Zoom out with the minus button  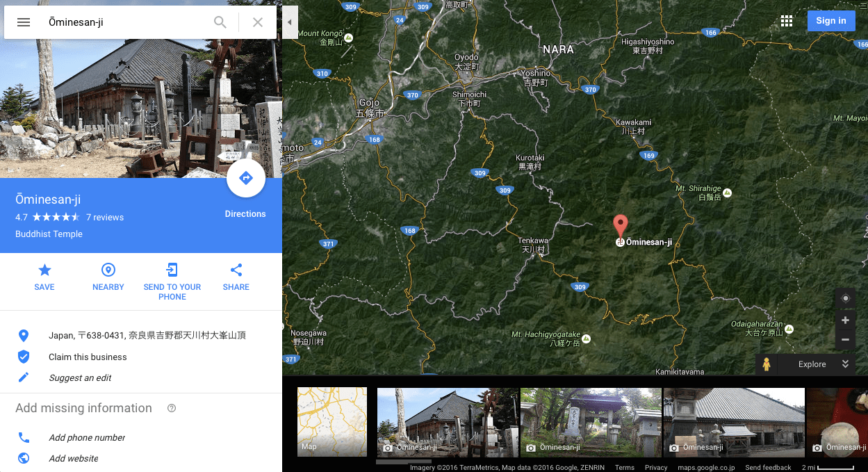point(845,340)
